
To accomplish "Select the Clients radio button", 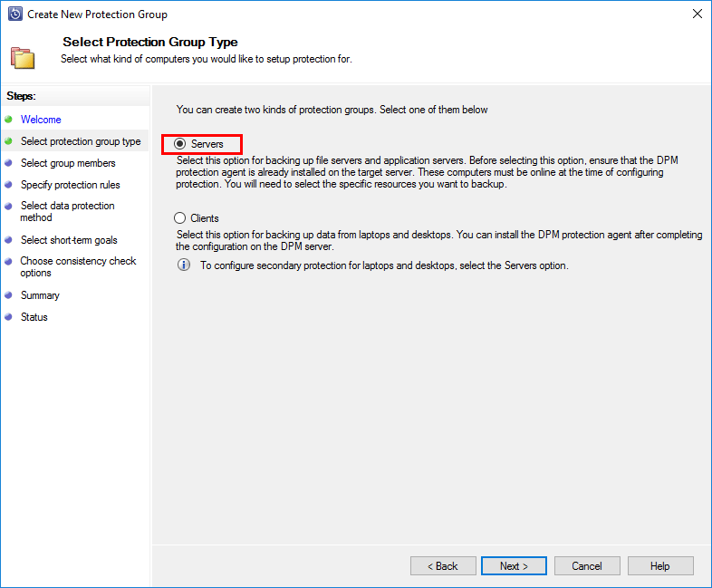I will point(180,218).
